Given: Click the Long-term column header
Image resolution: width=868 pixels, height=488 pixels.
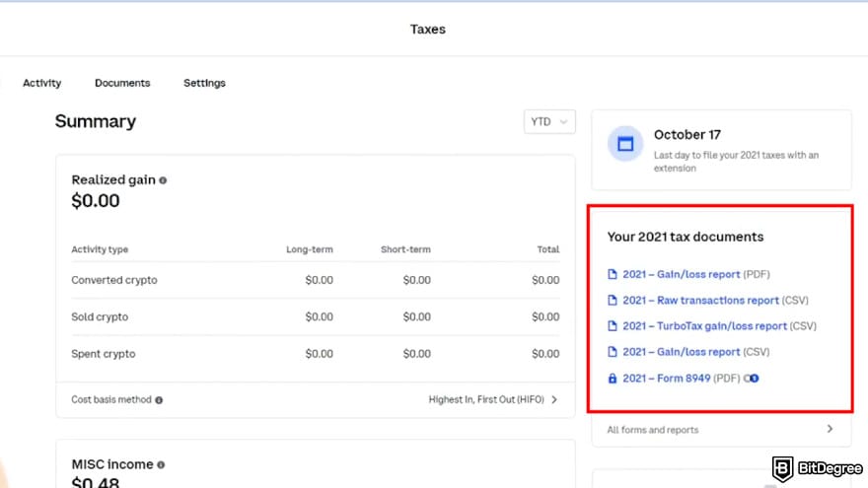Looking at the screenshot, I should [x=310, y=249].
